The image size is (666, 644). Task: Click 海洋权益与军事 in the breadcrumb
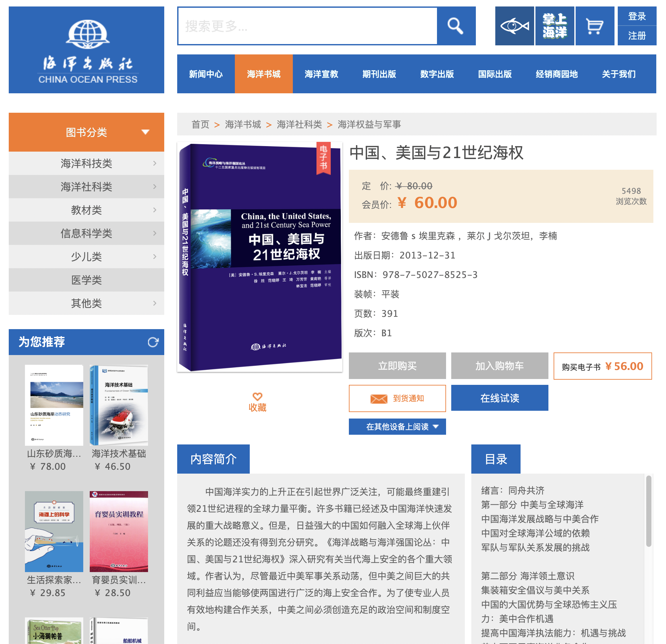[369, 124]
